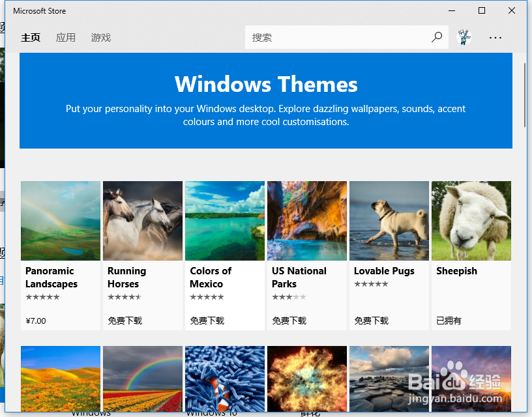Open Colors of Mexico theme thumbnail
Viewport: 532px width, 417px height.
point(225,221)
